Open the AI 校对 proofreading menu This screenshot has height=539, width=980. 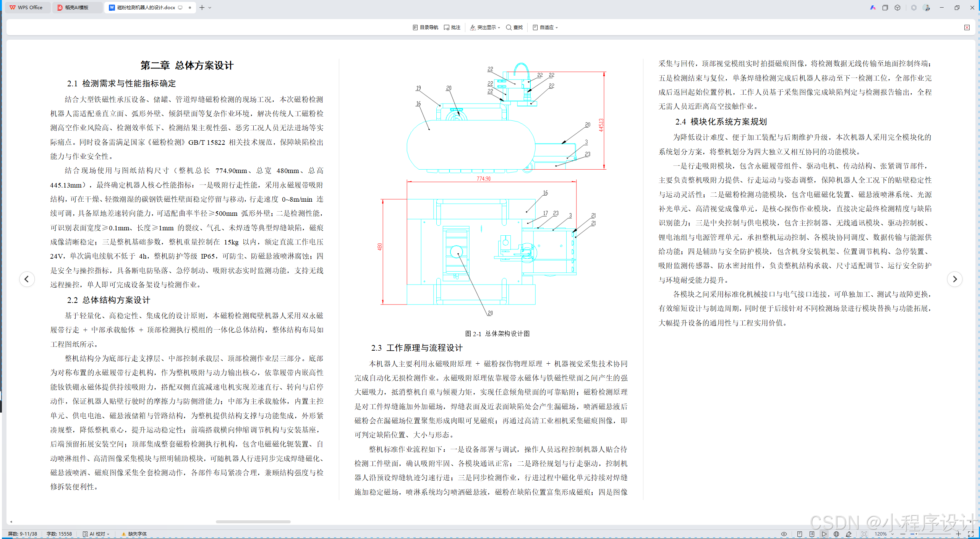[x=96, y=534]
